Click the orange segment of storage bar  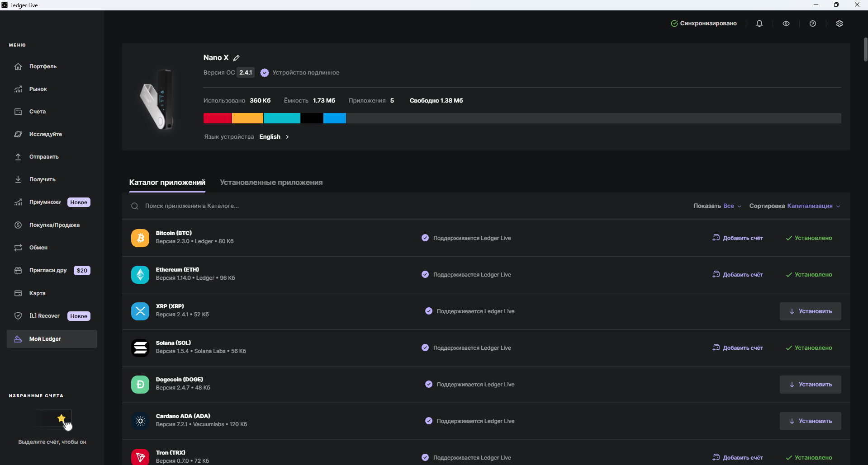247,118
